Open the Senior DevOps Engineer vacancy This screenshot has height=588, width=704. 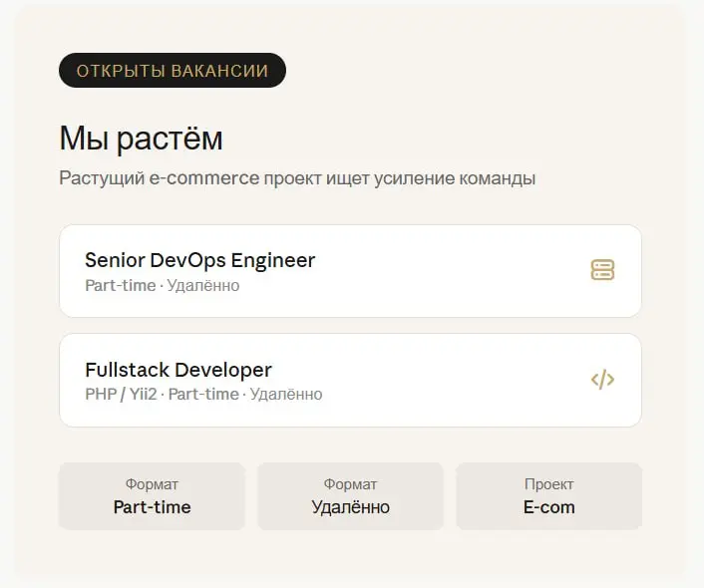(x=350, y=271)
